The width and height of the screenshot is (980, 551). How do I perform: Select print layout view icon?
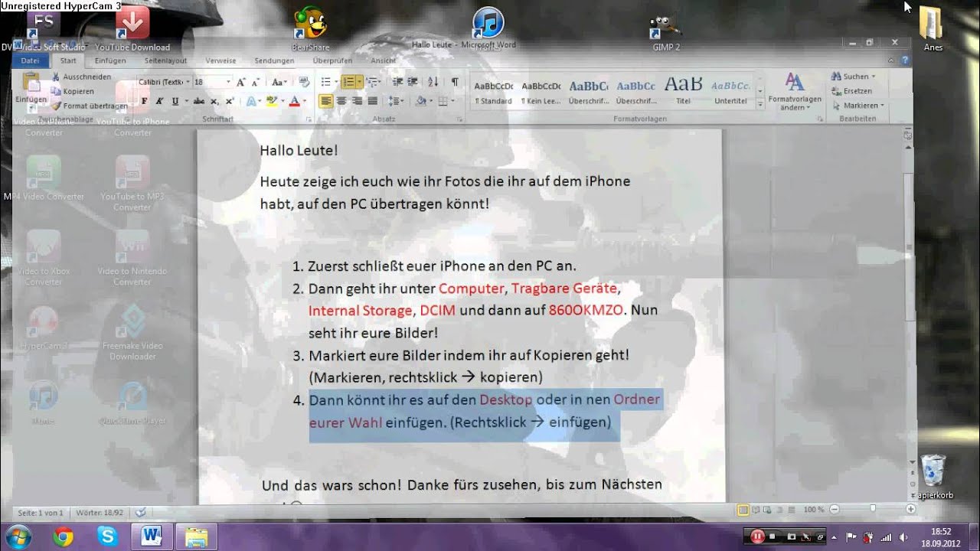point(743,509)
